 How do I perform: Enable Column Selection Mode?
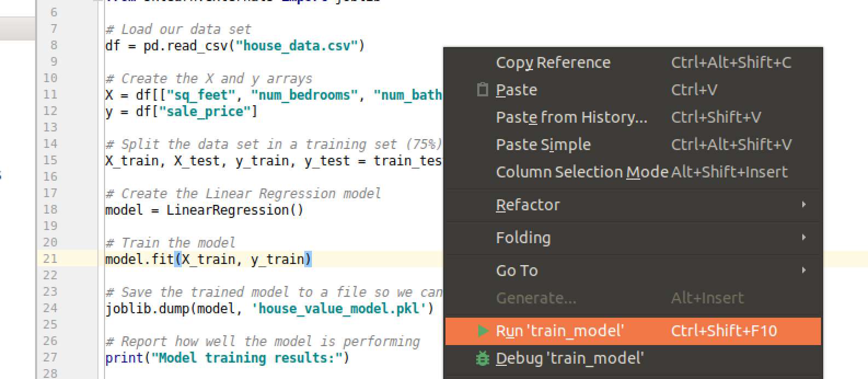(x=582, y=172)
